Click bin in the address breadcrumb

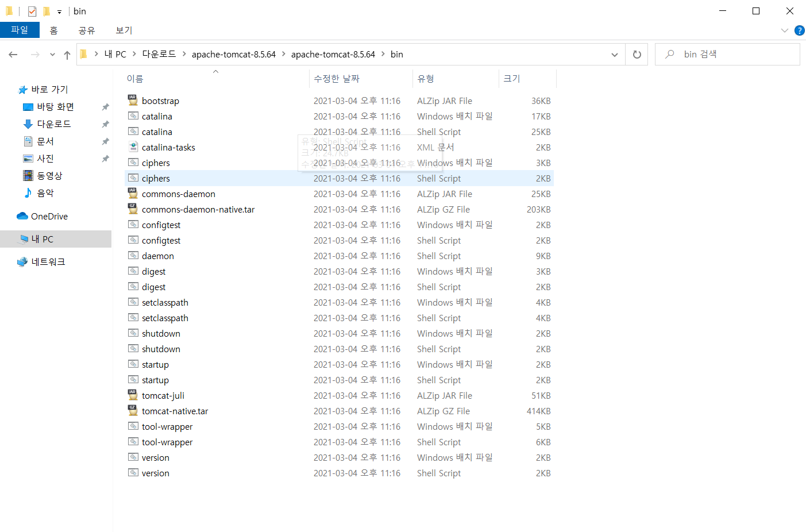[396, 54]
